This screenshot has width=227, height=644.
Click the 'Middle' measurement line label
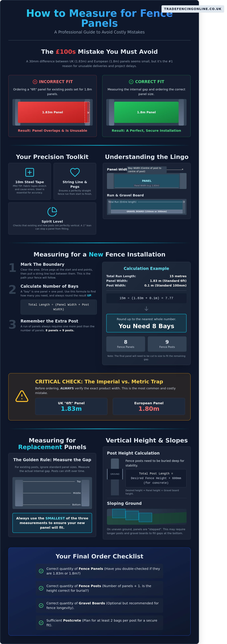pyautogui.click(x=77, y=493)
